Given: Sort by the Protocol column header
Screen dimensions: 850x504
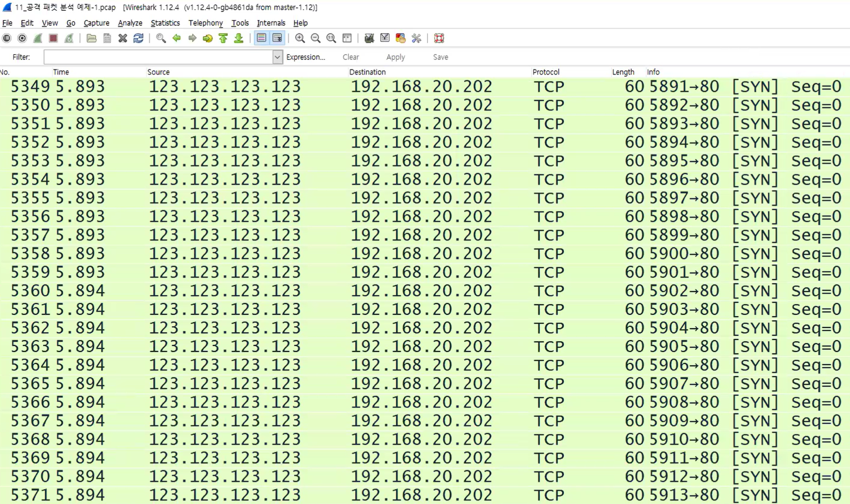Looking at the screenshot, I should pyautogui.click(x=546, y=72).
